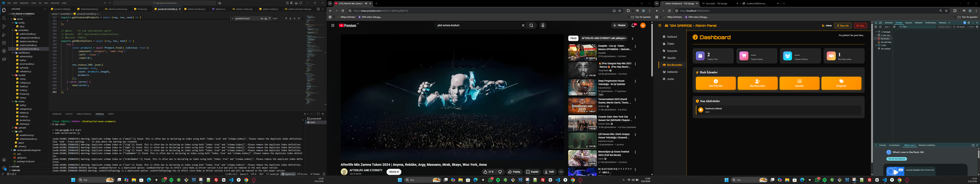Image resolution: width=980 pixels, height=184 pixels.
Task: Focus the console Filter input in DevTools
Action: click(x=917, y=27)
